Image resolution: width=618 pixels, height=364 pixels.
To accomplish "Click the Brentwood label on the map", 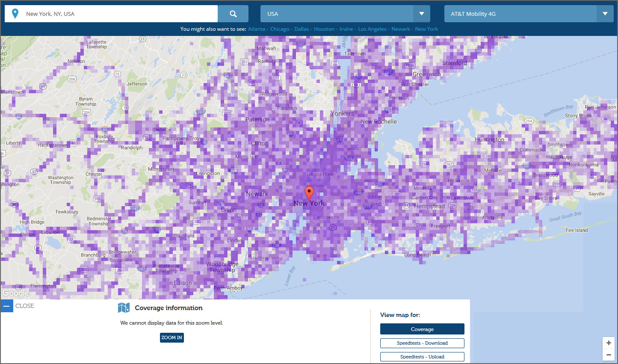I will coord(546,175).
